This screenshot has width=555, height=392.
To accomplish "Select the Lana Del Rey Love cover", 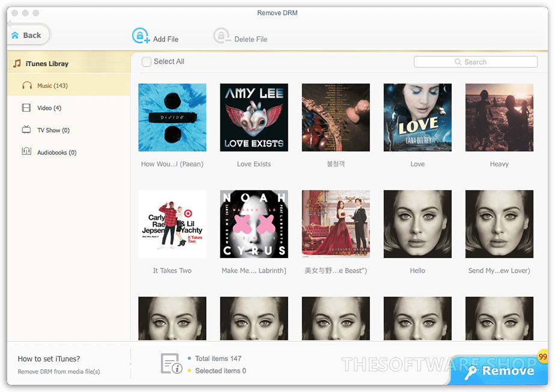I will [x=417, y=118].
